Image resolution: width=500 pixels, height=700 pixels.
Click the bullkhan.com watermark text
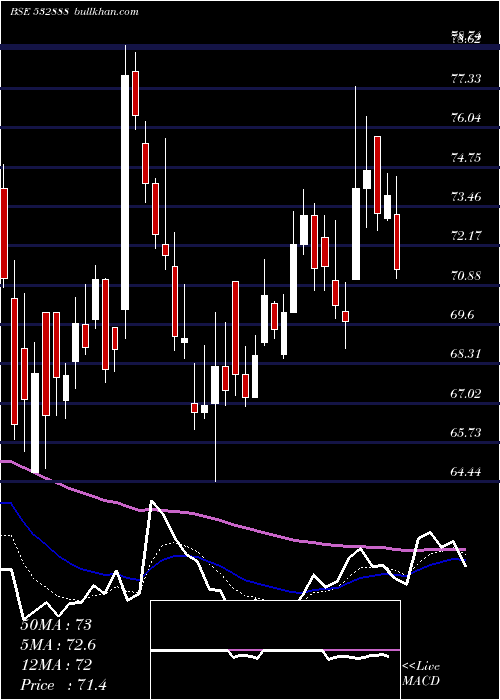pos(105,12)
